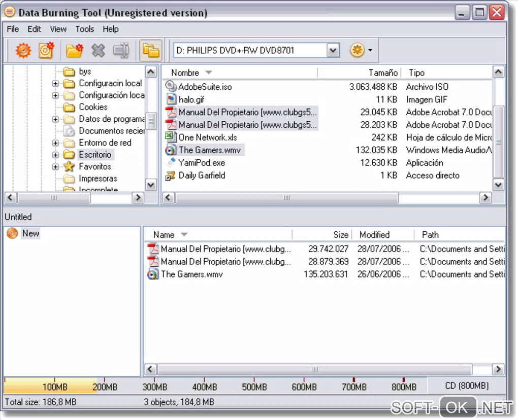Screen dimensions: 518x420
Task: Select the Escritorio folder
Action: [x=95, y=154]
